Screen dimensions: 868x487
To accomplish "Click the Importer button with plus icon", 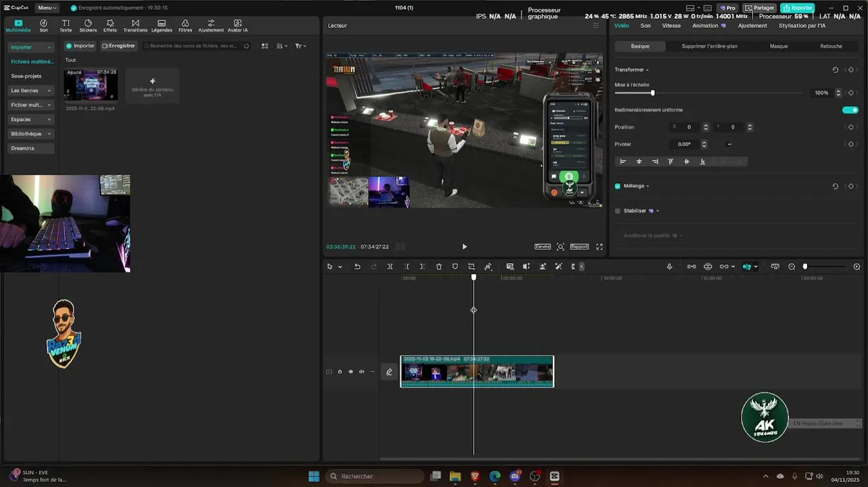I will [x=80, y=46].
